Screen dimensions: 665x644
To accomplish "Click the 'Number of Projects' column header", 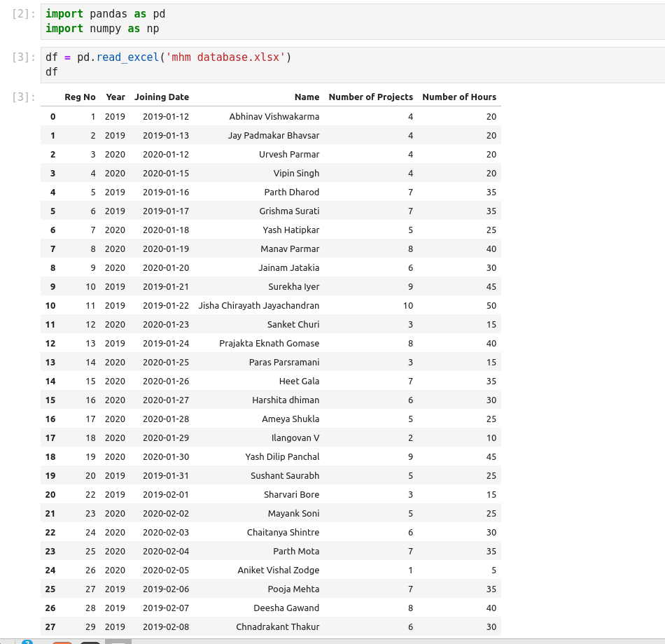I will pos(370,97).
